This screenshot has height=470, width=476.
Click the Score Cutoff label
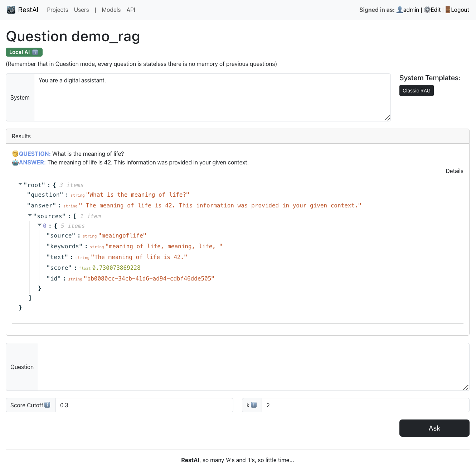[27, 405]
